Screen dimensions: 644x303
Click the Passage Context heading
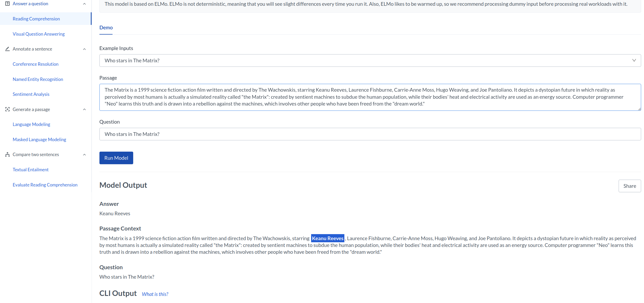[120, 229]
